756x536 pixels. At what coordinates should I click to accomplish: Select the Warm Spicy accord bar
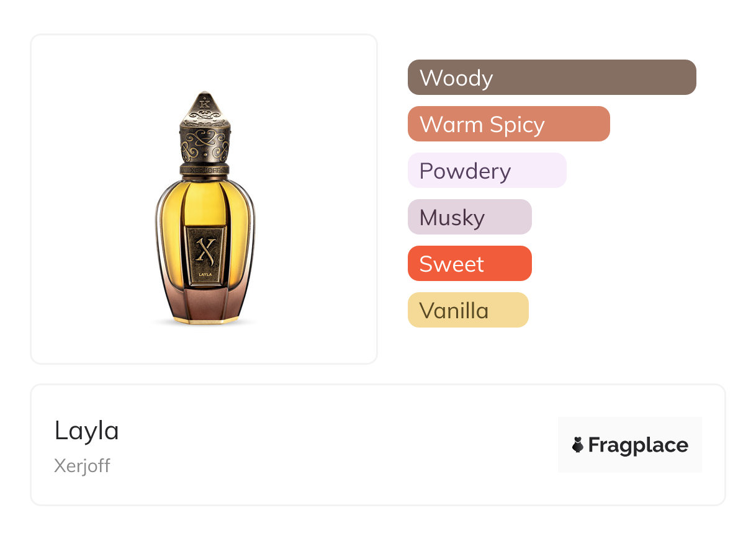[x=508, y=124]
